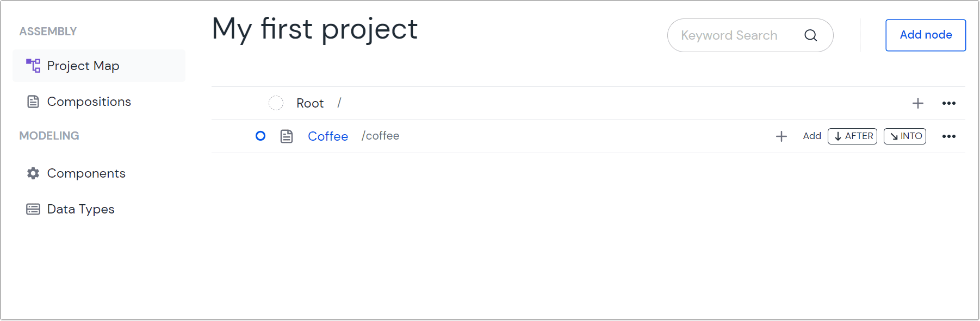Click the Add node button
Viewport: 980px width, 321px height.
[925, 35]
